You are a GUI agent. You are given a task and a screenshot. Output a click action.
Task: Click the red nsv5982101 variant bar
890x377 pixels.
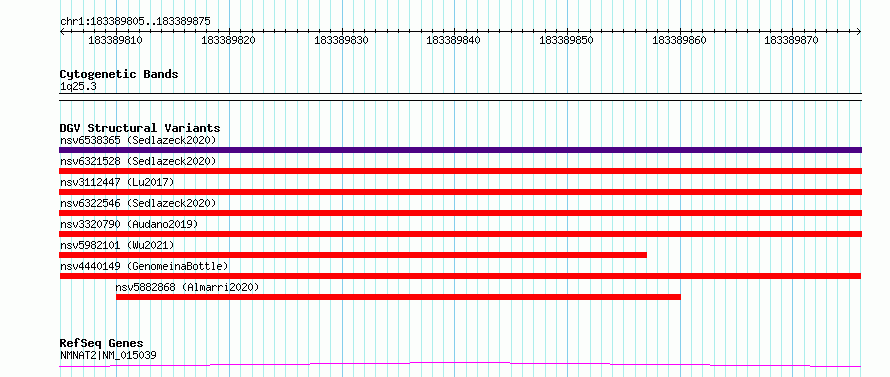coord(353,255)
